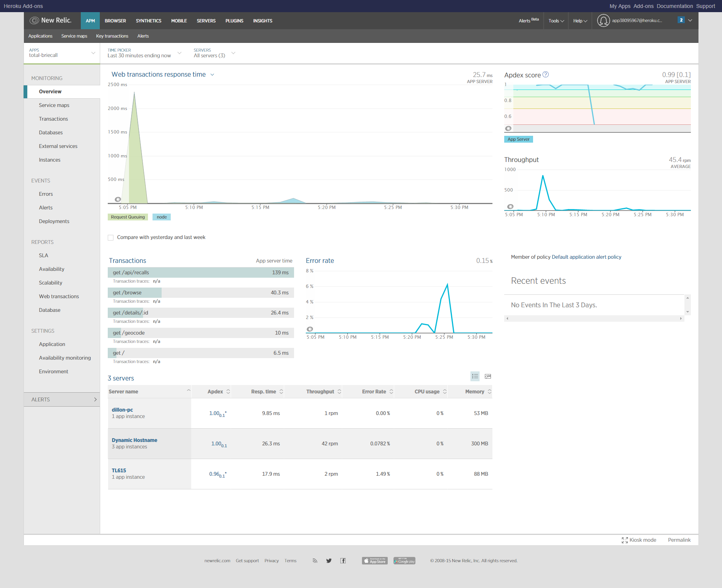The height and width of the screenshot is (588, 722).
Task: Open the Servers All servers dropdown
Action: pos(214,53)
